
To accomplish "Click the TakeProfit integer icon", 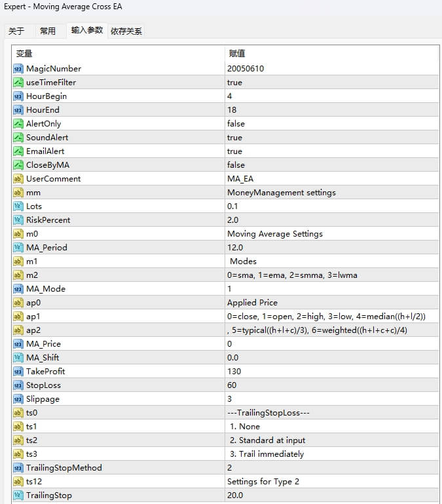I will coord(18,372).
